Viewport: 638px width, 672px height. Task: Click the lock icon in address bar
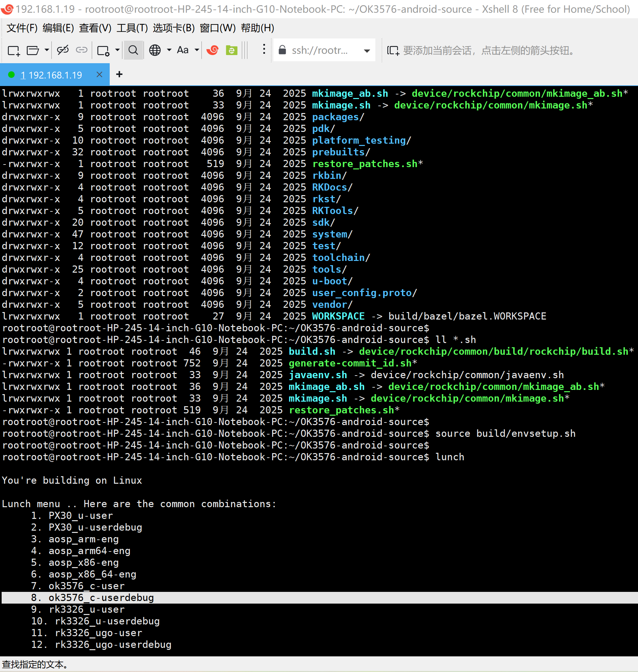coord(282,50)
